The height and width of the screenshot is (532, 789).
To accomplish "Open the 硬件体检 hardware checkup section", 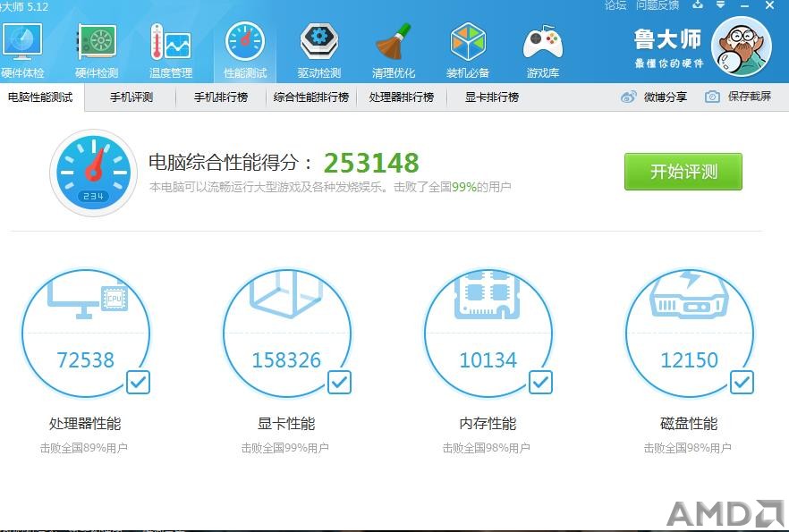I will tap(22, 51).
